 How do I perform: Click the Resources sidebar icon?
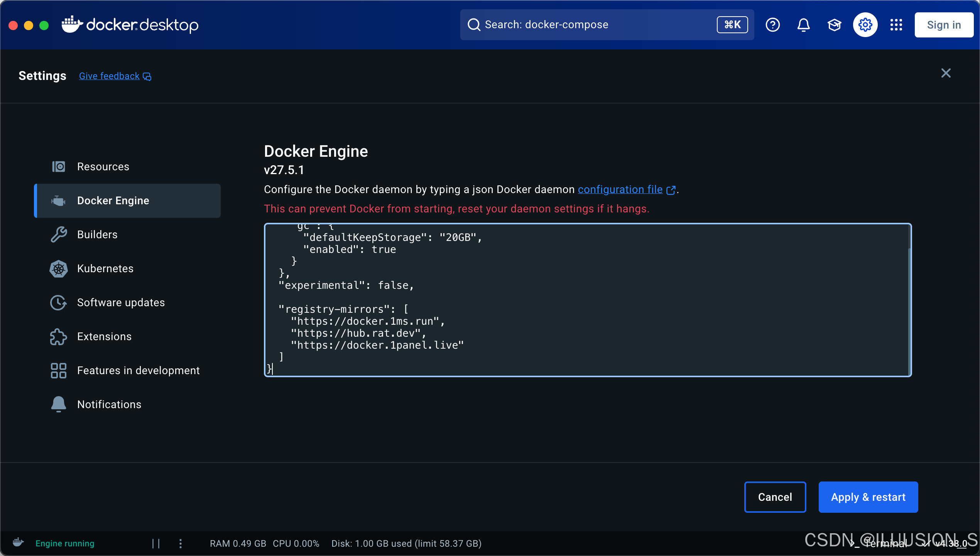pyautogui.click(x=59, y=167)
